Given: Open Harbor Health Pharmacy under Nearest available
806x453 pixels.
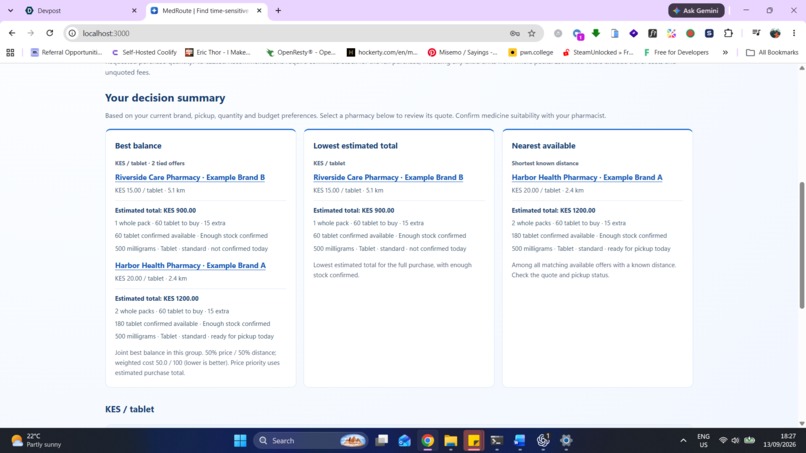Looking at the screenshot, I should (587, 177).
